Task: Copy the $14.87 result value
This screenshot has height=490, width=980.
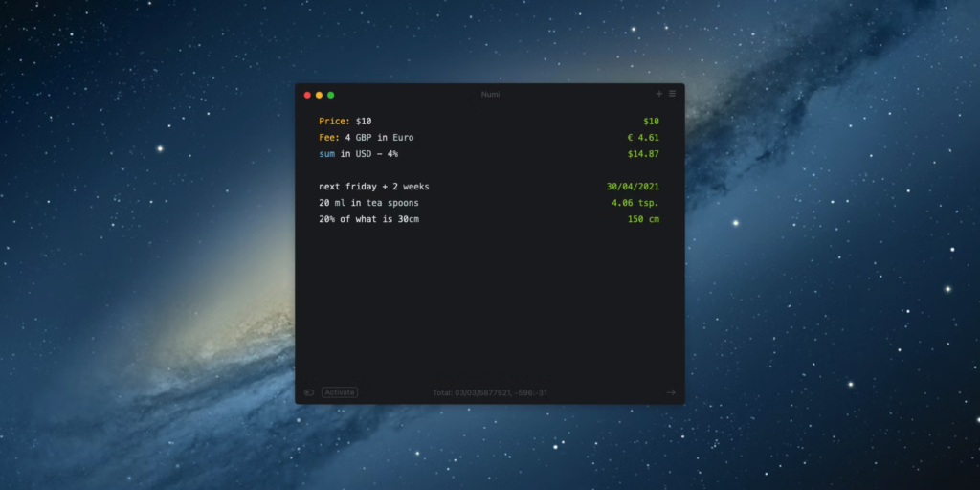Action: click(x=643, y=154)
